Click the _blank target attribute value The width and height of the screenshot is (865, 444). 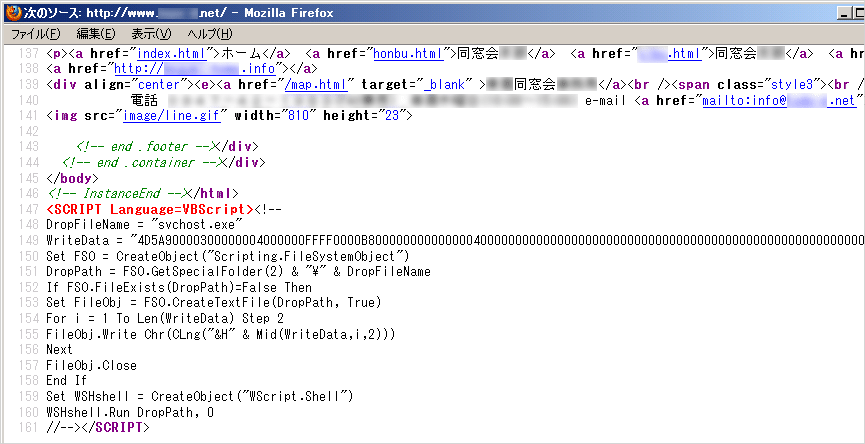point(441,85)
